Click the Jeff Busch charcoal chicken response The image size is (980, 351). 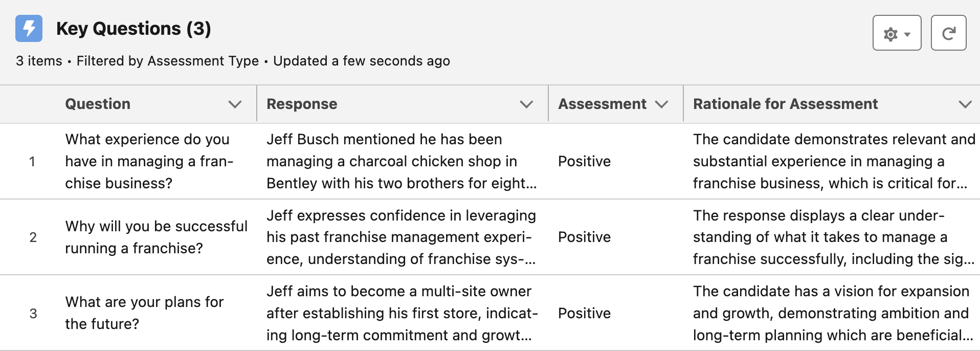402,161
